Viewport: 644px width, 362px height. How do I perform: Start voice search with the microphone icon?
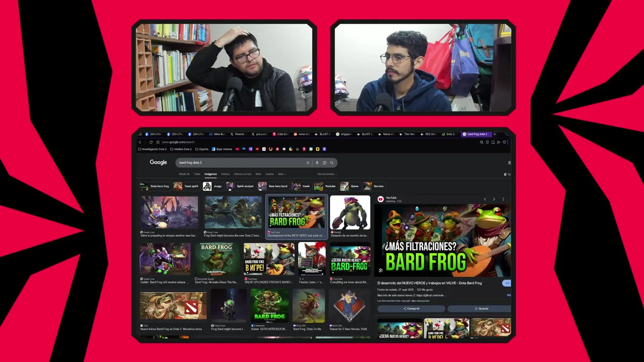(x=317, y=162)
